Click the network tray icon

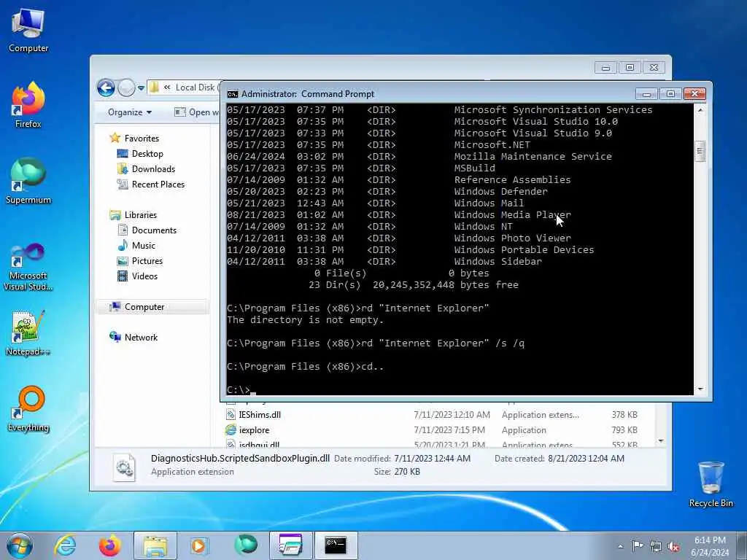click(656, 547)
